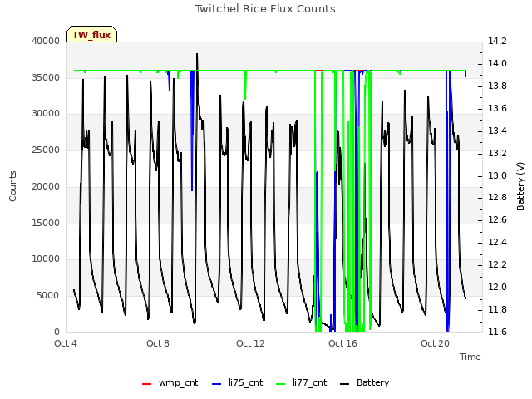Click the Oct 8 x-axis tick label
532x399 pixels.
coord(158,343)
